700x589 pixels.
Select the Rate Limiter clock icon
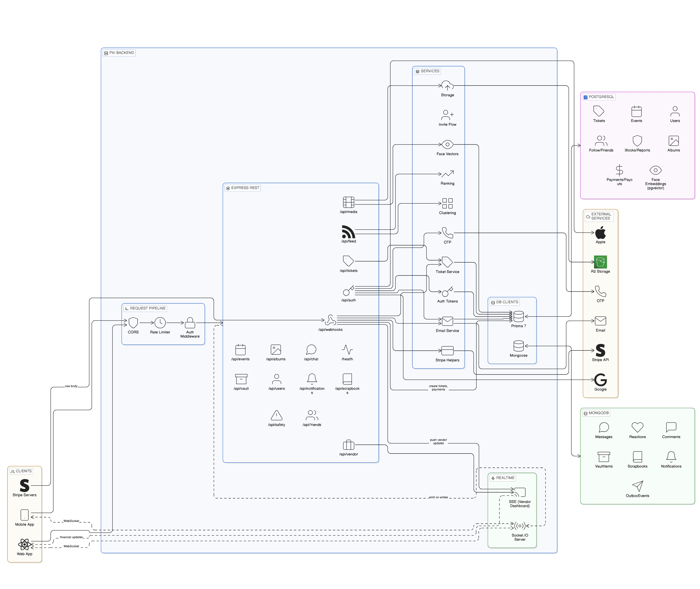(x=160, y=323)
